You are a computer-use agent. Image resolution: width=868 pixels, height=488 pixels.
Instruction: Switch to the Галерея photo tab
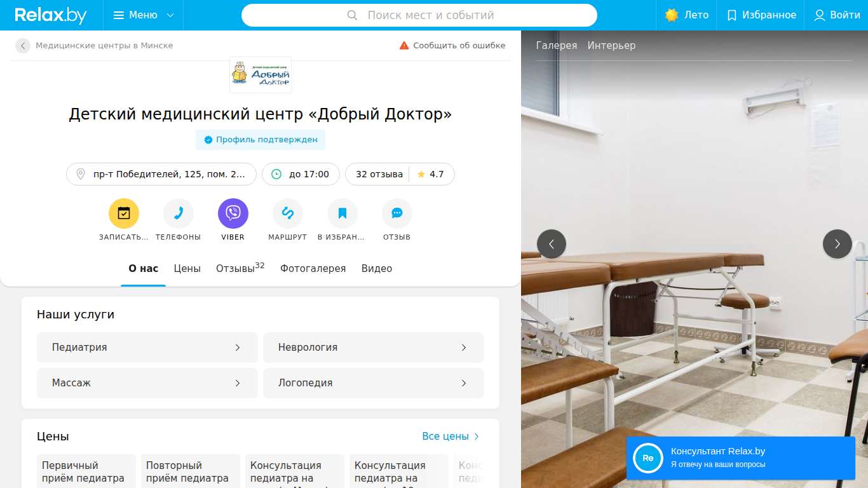[557, 46]
